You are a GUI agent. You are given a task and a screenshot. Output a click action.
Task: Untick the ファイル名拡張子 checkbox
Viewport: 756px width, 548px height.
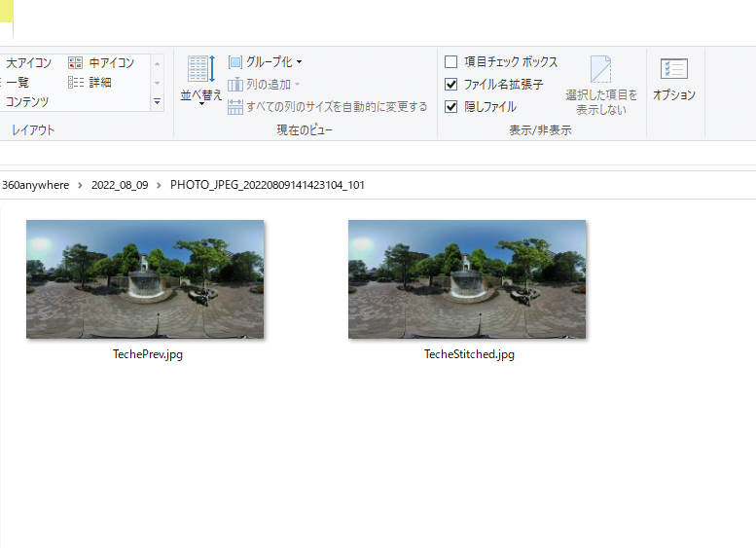tap(450, 85)
